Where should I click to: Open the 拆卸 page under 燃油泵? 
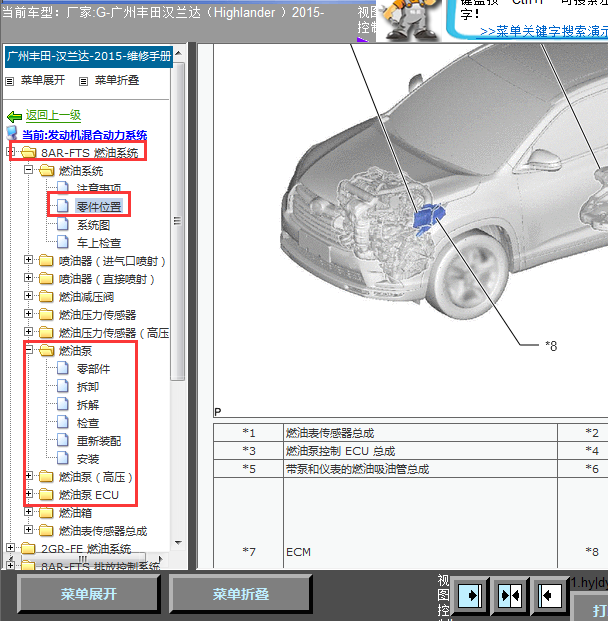pyautogui.click(x=88, y=387)
